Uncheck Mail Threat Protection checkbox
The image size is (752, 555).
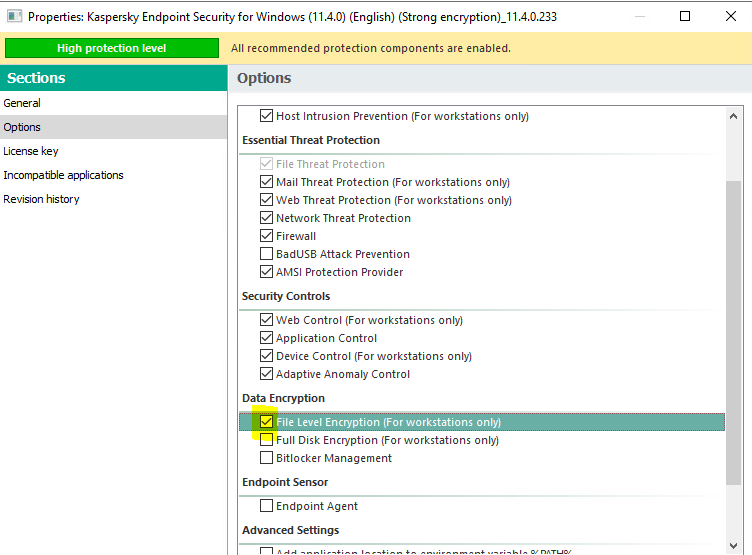pyautogui.click(x=266, y=182)
